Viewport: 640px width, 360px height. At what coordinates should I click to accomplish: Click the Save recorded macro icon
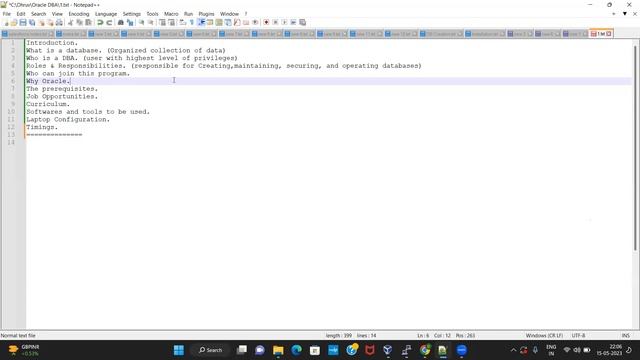pyautogui.click(x=302, y=22)
